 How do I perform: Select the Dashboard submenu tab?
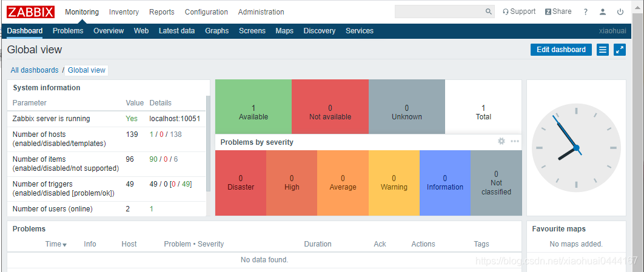coord(25,31)
